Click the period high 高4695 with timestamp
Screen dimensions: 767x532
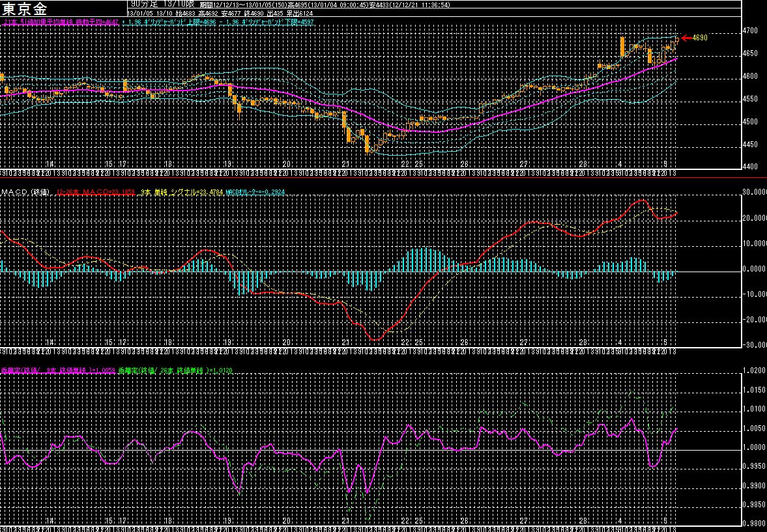point(328,5)
